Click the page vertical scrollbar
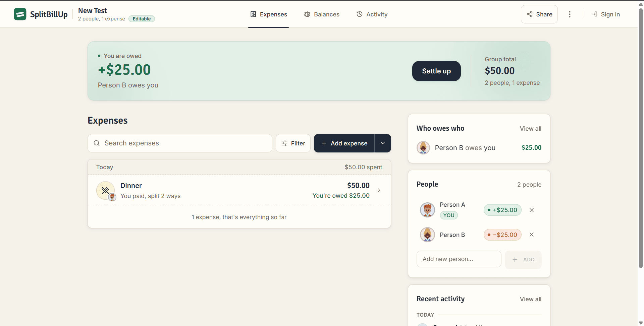This screenshot has height=326, width=644. tap(641, 137)
